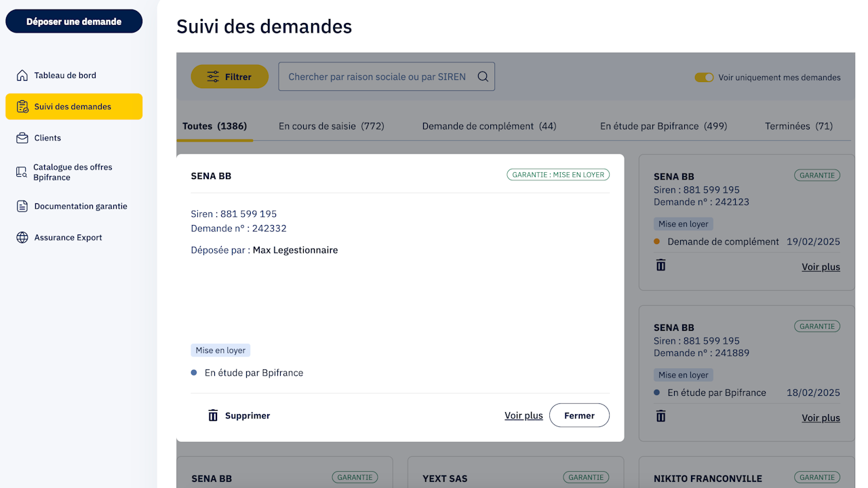Click Documentation garantie document icon
Image resolution: width=868 pixels, height=488 pixels.
pyautogui.click(x=22, y=206)
